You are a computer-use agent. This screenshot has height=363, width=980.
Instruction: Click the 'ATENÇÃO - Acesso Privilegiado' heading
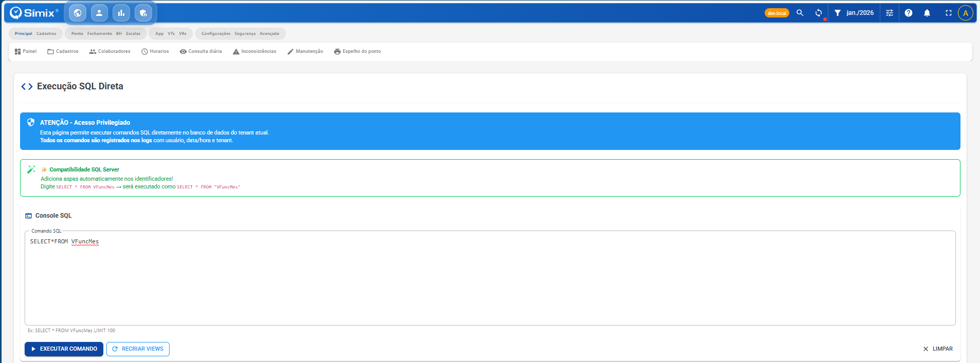(x=85, y=123)
